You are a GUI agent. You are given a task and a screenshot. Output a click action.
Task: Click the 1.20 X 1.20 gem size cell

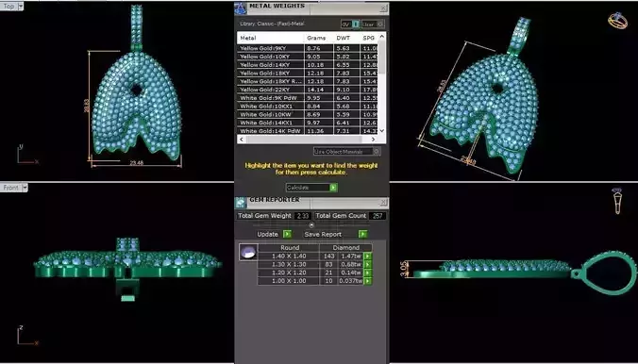[x=289, y=273]
